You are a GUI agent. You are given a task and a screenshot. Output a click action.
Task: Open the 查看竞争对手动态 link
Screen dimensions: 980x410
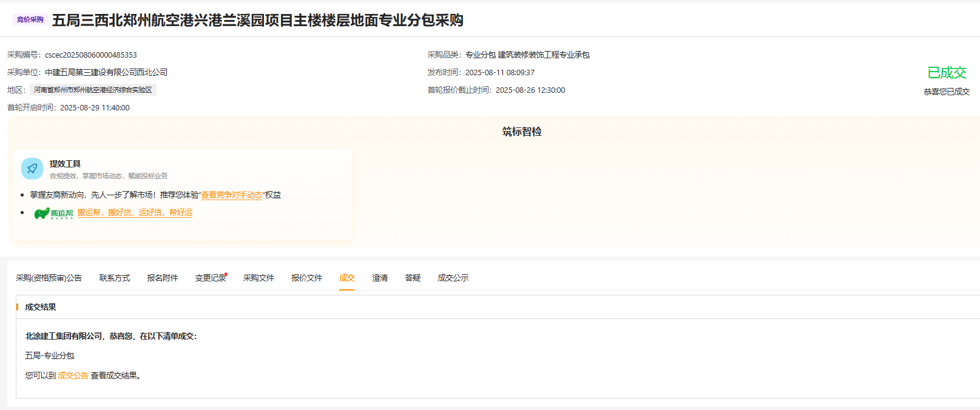click(x=232, y=195)
